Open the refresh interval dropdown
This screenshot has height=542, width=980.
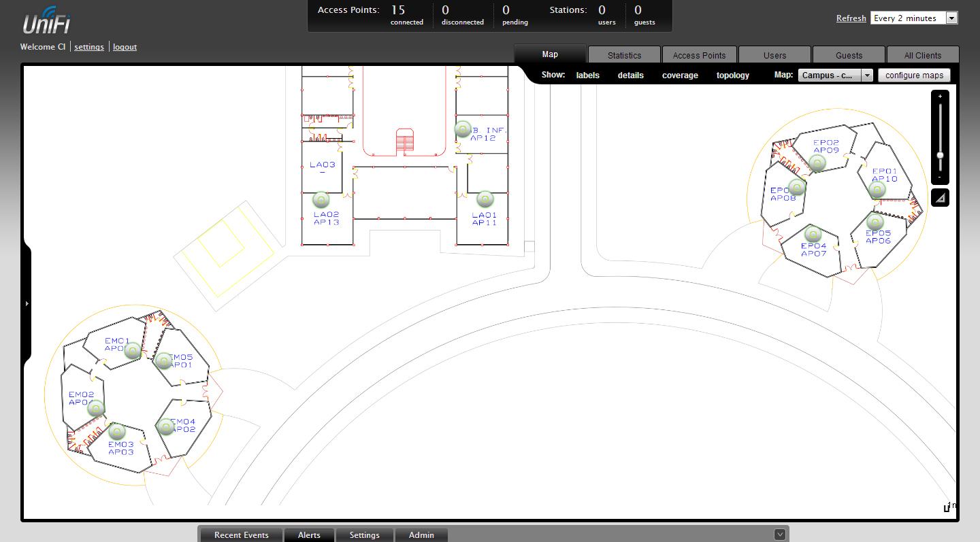coord(914,18)
